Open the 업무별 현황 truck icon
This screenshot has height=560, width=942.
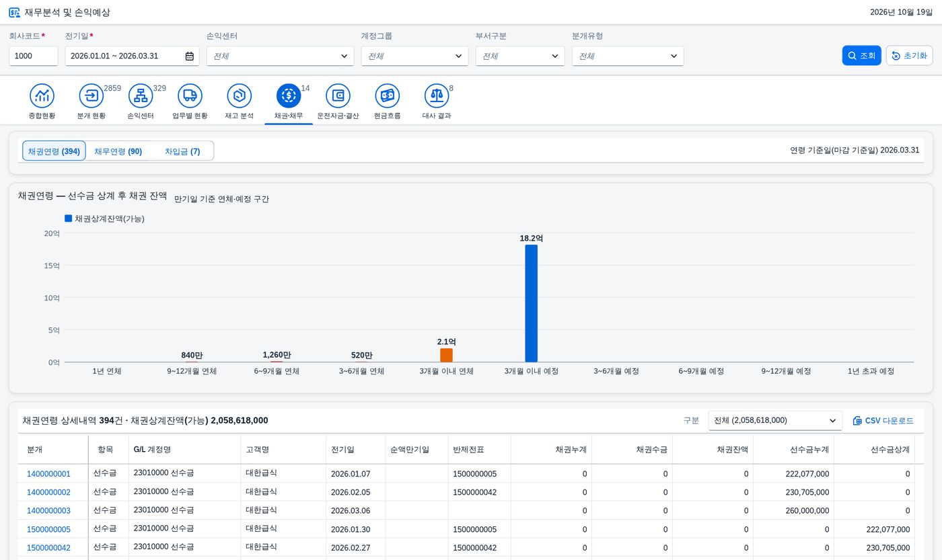(x=190, y=96)
